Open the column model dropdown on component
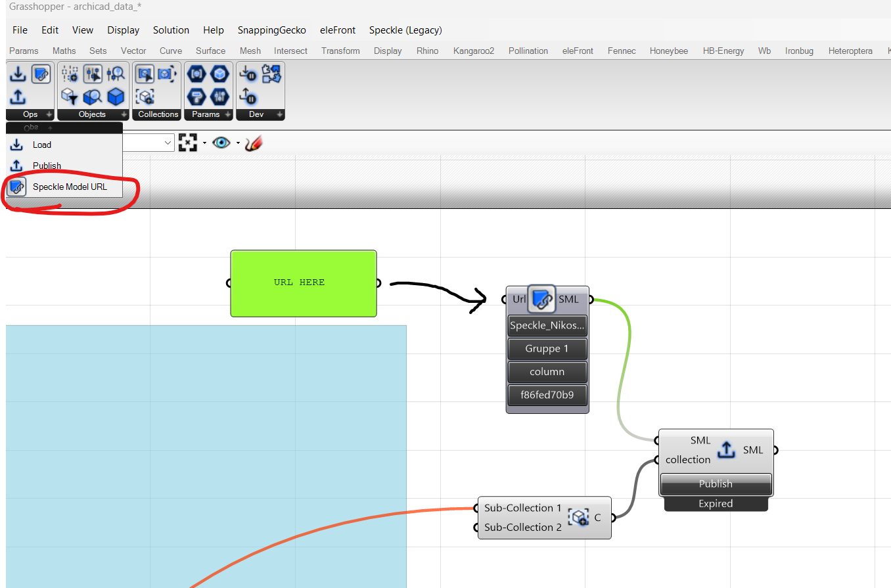Image resolution: width=891 pixels, height=588 pixels. (547, 371)
